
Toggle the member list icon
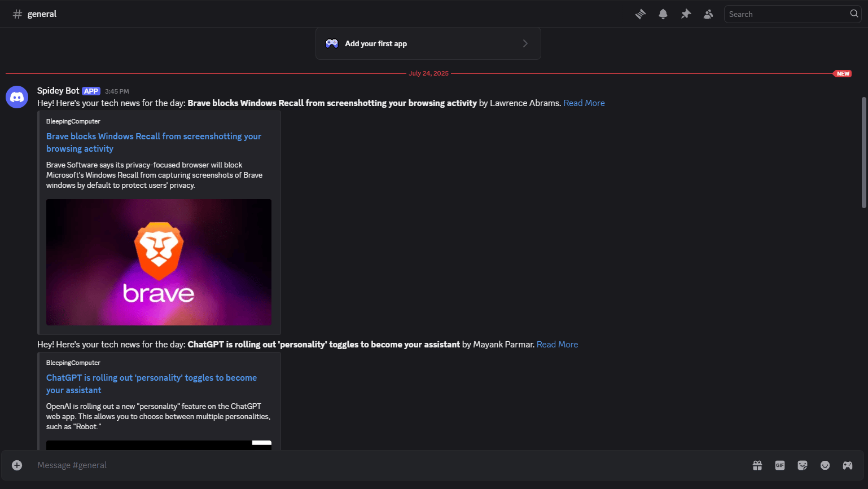(x=708, y=14)
